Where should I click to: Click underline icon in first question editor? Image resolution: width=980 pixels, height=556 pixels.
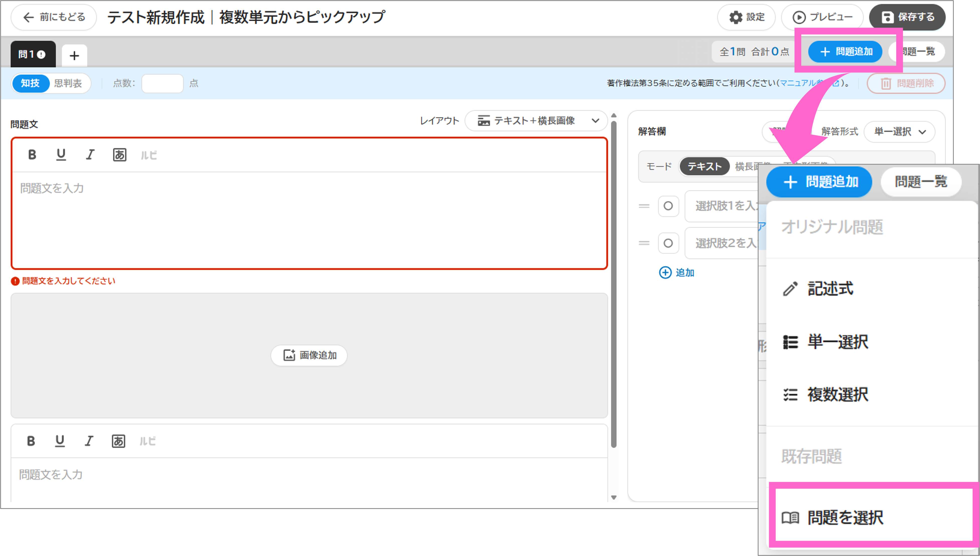coord(61,155)
